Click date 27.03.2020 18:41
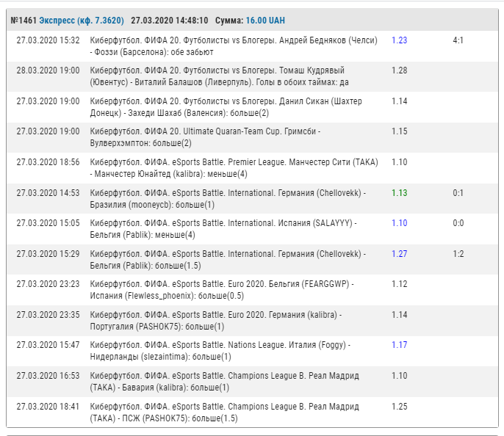This screenshot has height=436, width=504. (x=48, y=407)
